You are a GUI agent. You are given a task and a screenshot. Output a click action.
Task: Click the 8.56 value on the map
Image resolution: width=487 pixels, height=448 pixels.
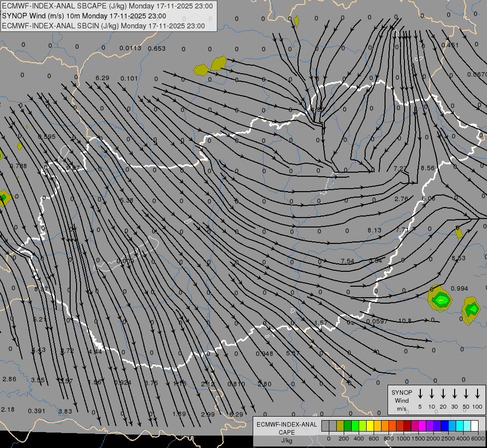(x=428, y=168)
